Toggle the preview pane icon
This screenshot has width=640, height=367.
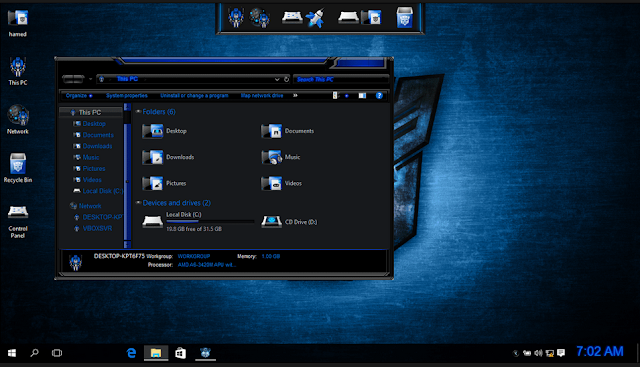tap(362, 96)
